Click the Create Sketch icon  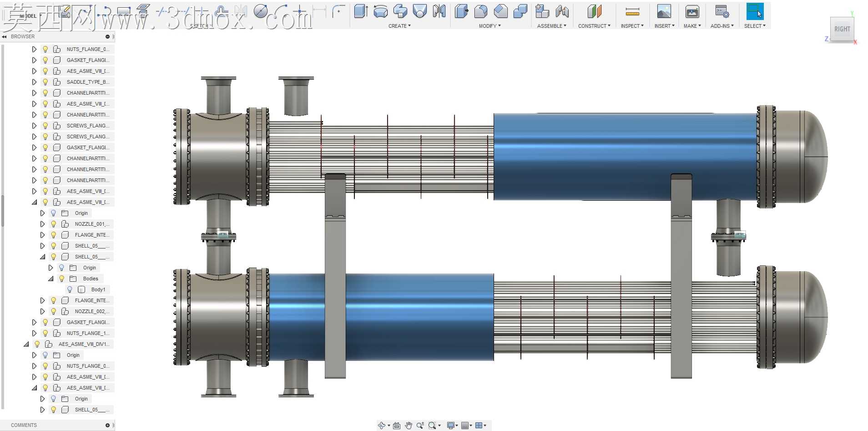point(65,11)
